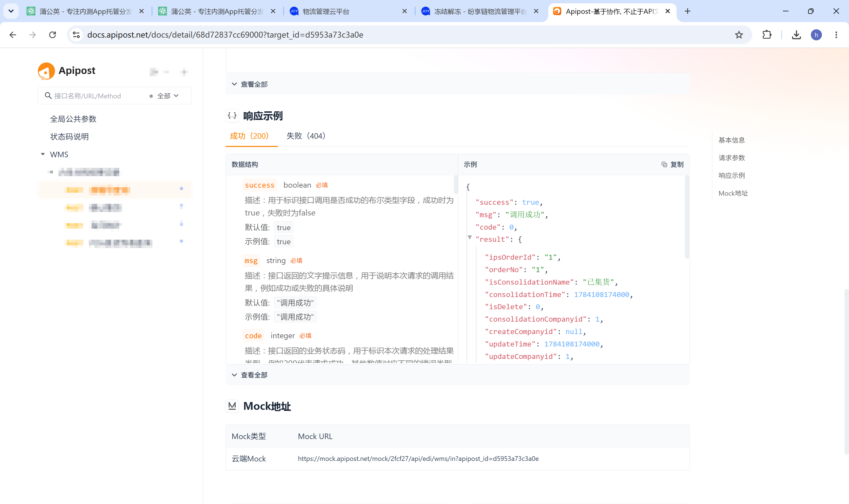Click the search magnifier icon in sidebar
This screenshot has height=504, width=849.
coord(48,96)
